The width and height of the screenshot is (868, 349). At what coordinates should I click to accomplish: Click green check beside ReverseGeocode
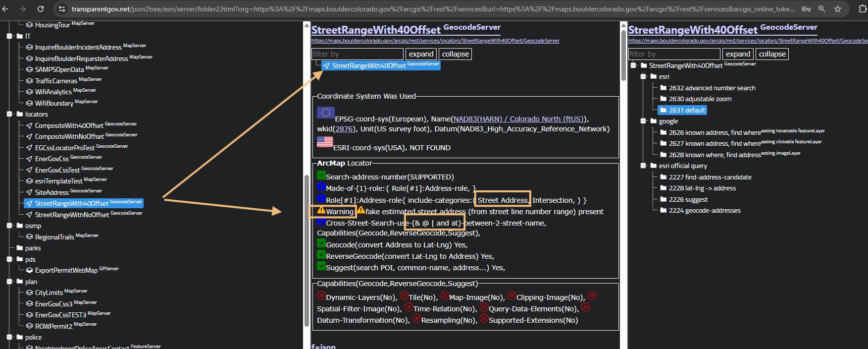pos(321,255)
